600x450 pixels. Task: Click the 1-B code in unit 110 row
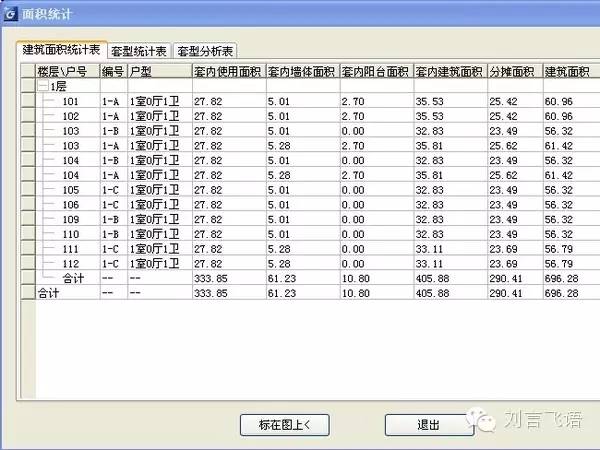(110, 235)
